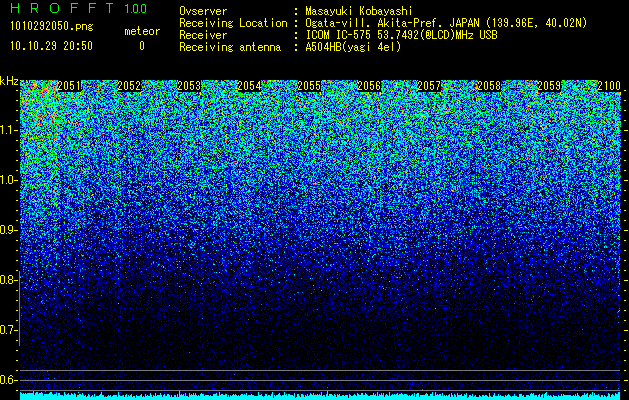Click the 1.0 kHz axis label
This screenshot has height=400, width=629.
point(8,180)
